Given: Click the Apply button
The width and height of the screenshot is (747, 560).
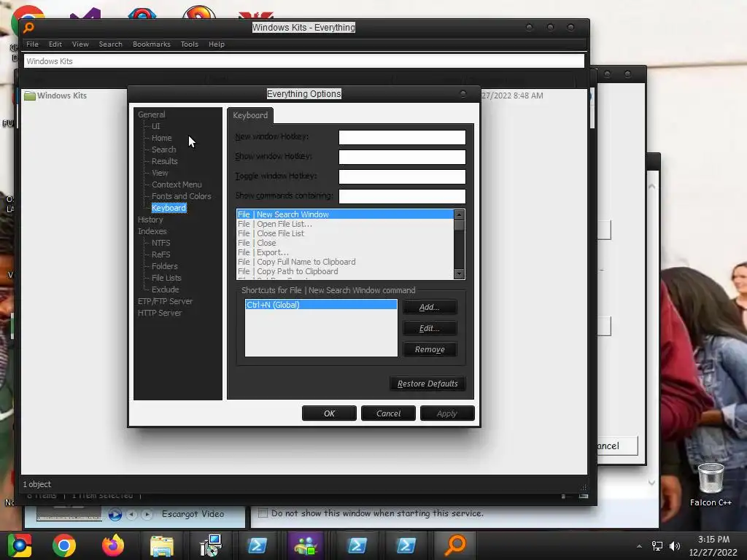Looking at the screenshot, I should click(447, 413).
